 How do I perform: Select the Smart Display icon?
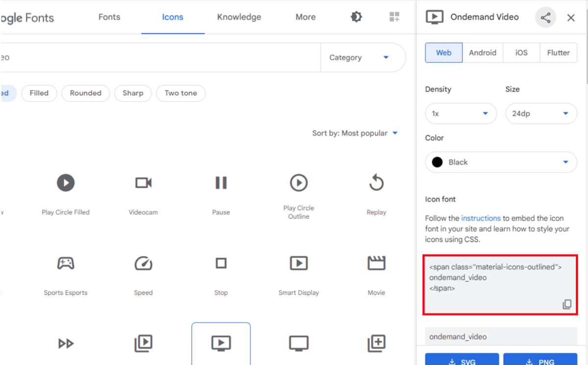299,264
